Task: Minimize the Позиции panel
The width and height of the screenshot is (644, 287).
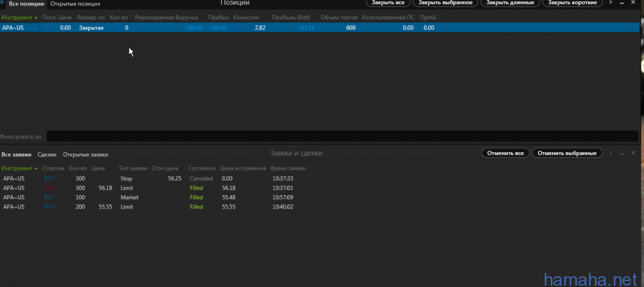Action: click(622, 3)
